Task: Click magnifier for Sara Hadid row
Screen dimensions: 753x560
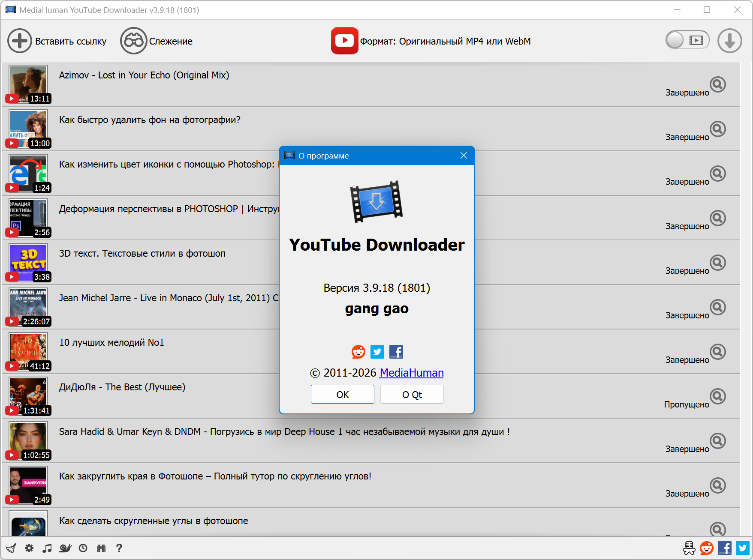Action: pos(717,441)
